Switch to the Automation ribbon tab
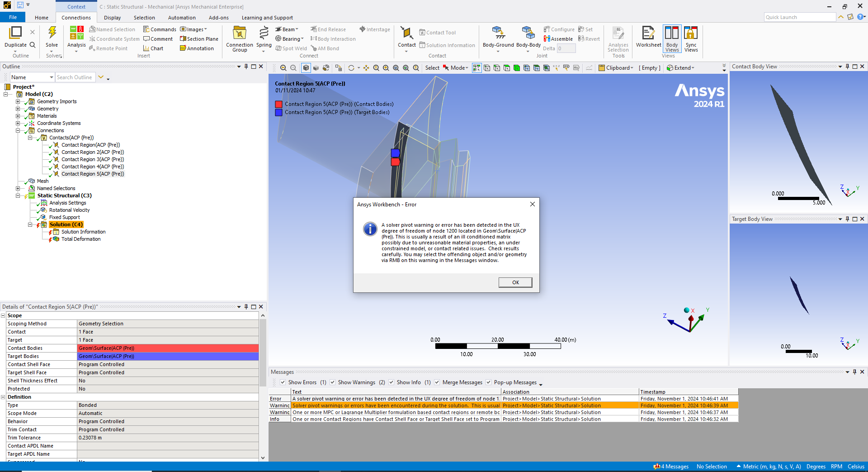 click(x=182, y=18)
